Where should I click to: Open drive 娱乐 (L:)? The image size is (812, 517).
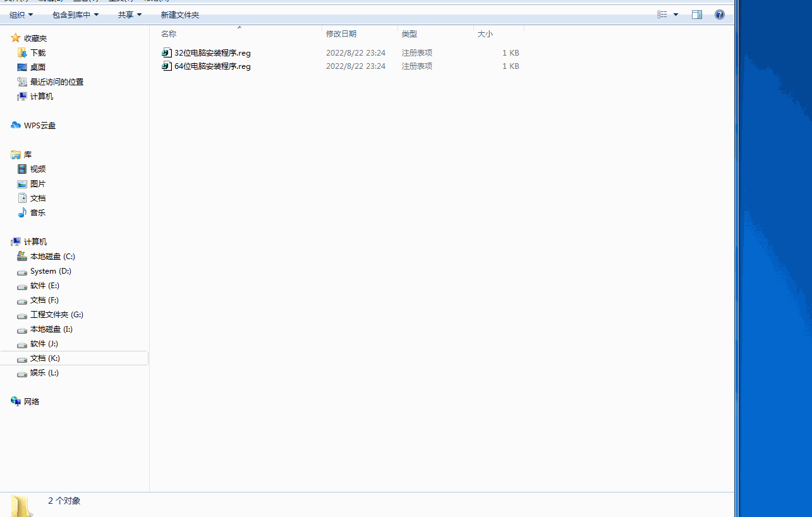(38, 372)
